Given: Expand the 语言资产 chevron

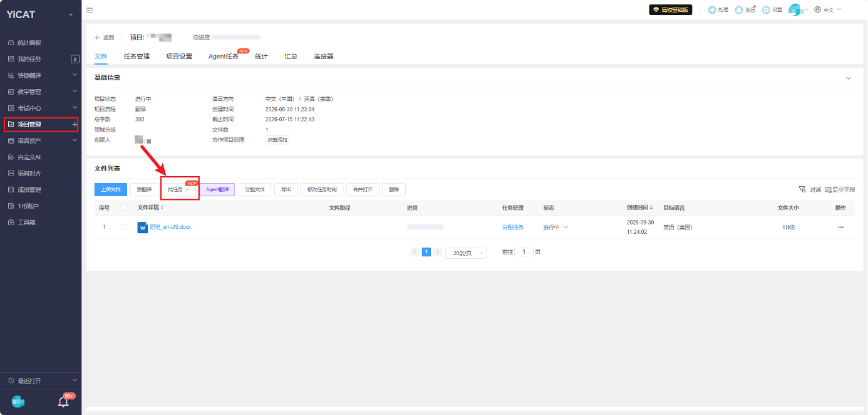Looking at the screenshot, I should click(x=75, y=140).
